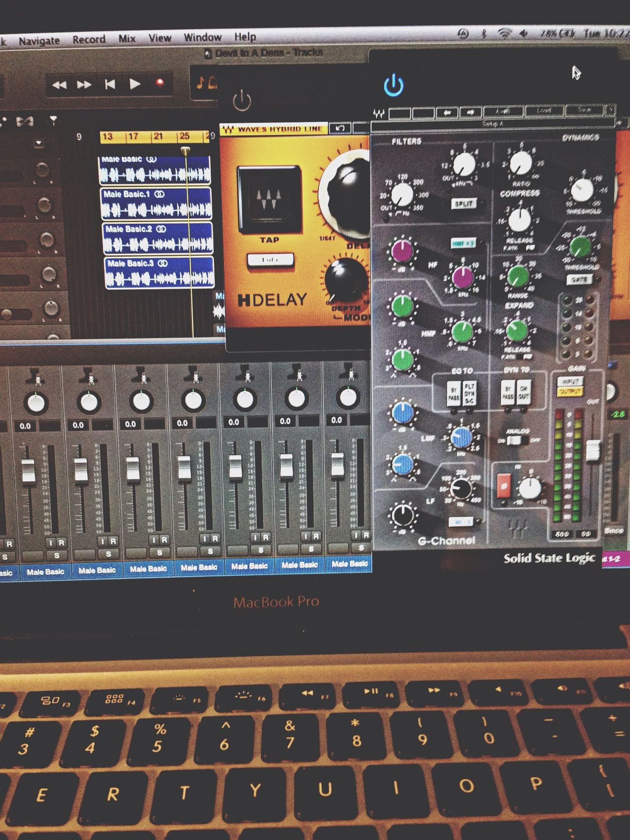Click the green expander RANGE knob
630x840 pixels.
pos(517,277)
